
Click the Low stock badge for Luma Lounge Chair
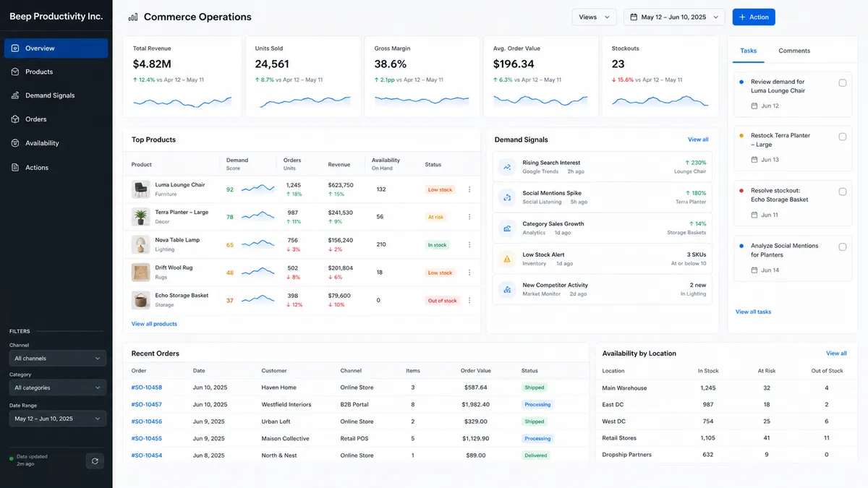440,189
